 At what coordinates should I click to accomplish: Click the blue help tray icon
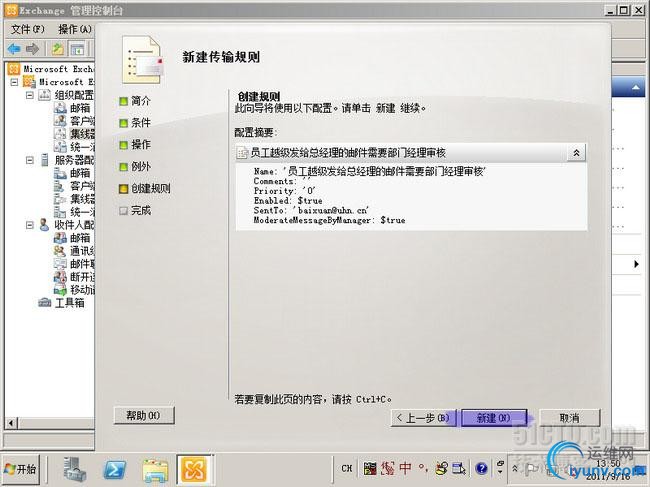tap(481, 468)
